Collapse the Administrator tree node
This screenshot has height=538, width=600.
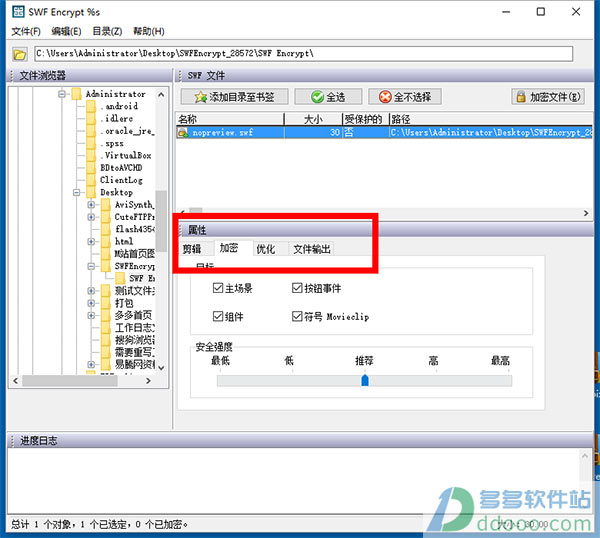pos(62,94)
